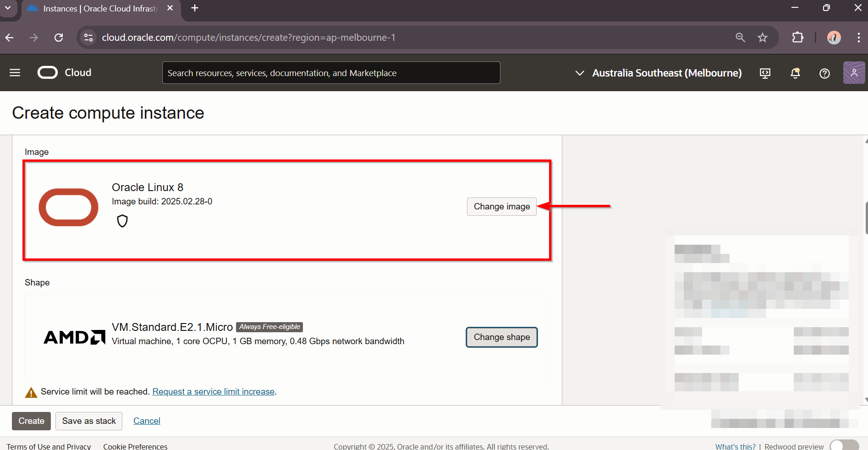Screen dimensions: 868x450
Task: Click the Change shape button
Action: coord(501,337)
